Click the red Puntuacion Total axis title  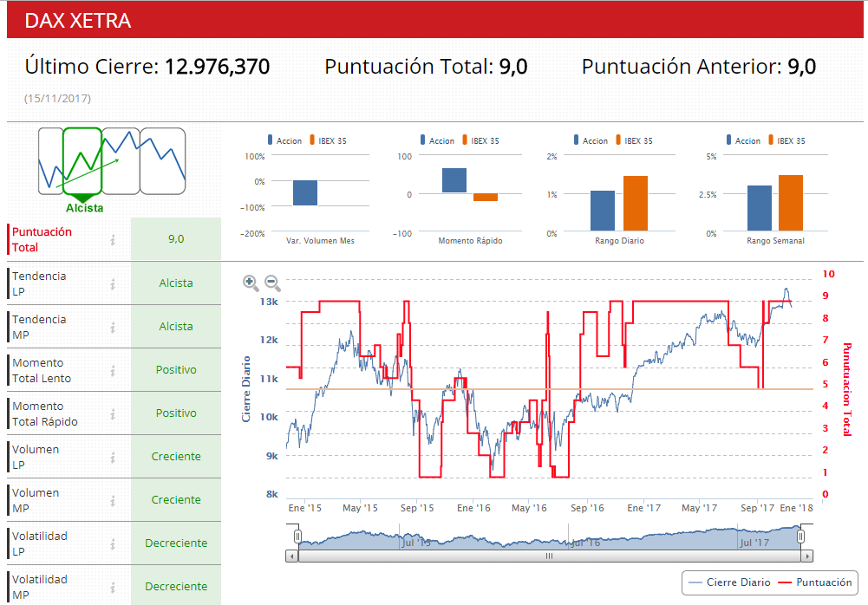[847, 390]
